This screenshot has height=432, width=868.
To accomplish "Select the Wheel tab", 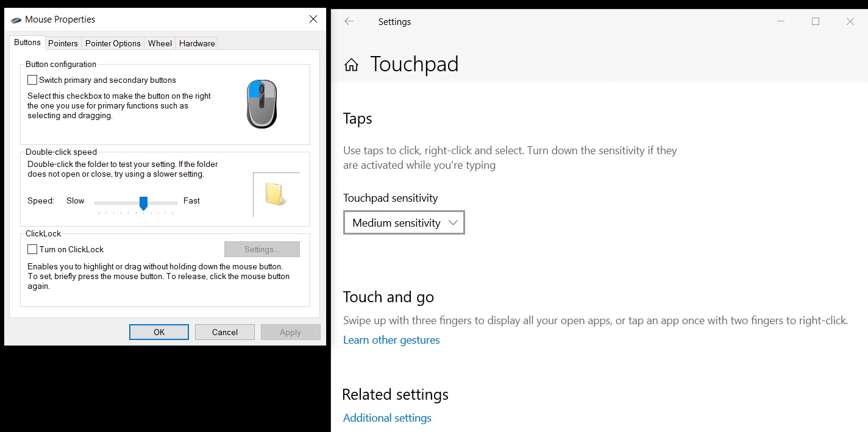I will pos(160,43).
